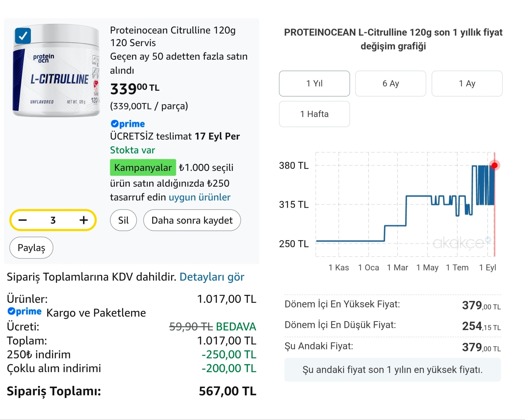Uncheck the Proteinocean Citrulline item checkbox

(23, 36)
